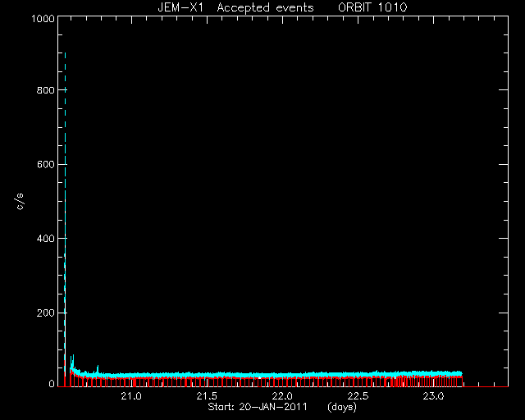Click the 800 y-axis label
This screenshot has height=420, width=525.
click(x=46, y=90)
